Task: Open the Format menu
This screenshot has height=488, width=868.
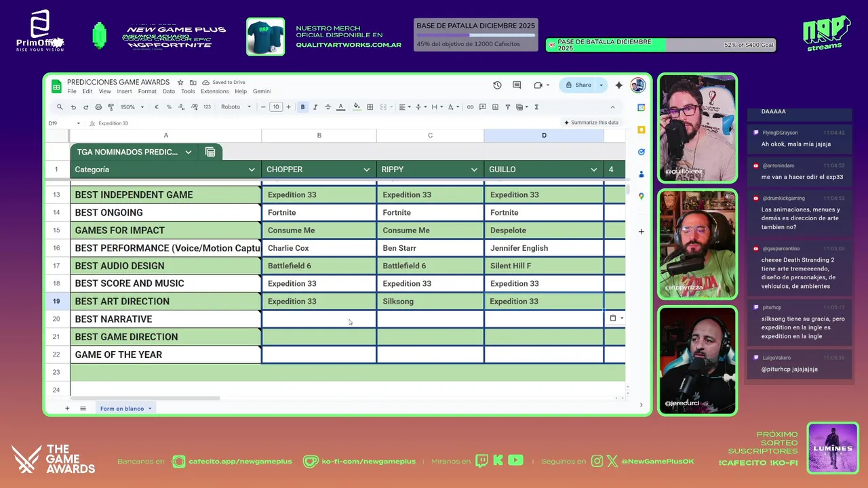Action: (147, 91)
